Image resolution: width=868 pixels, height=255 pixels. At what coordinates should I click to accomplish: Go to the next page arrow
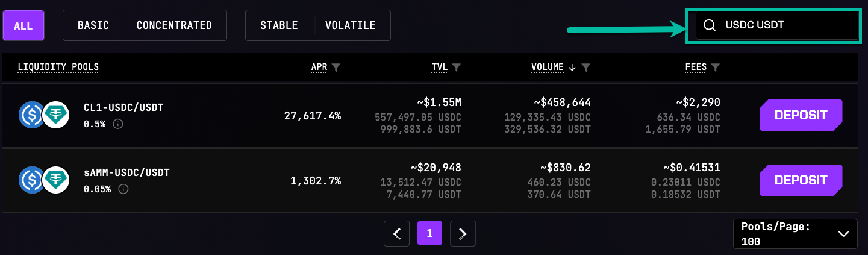463,233
